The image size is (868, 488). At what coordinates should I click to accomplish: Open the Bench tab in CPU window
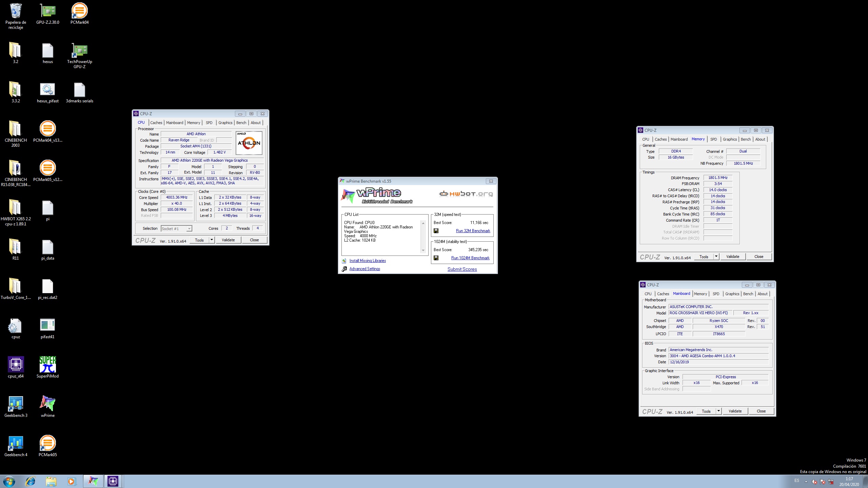[x=241, y=123]
